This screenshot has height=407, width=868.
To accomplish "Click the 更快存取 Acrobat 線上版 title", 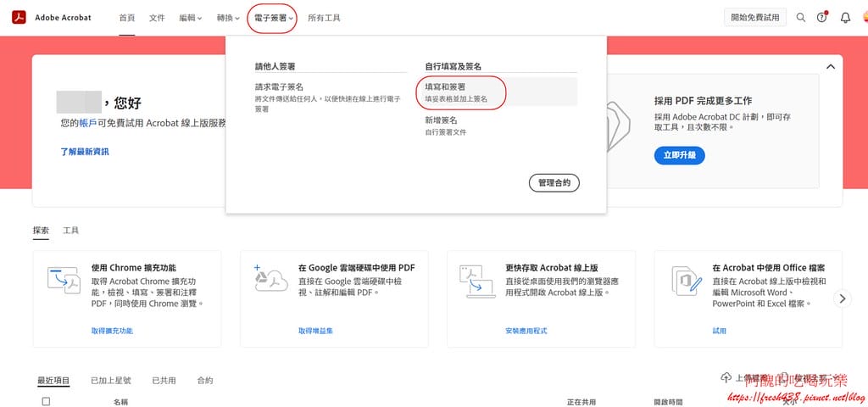I will click(551, 268).
